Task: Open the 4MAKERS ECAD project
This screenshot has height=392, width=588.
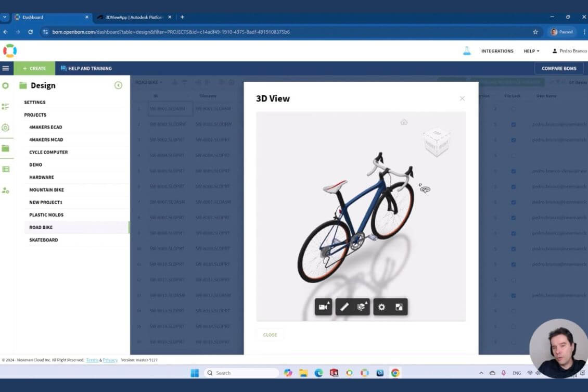Action: pyautogui.click(x=46, y=127)
